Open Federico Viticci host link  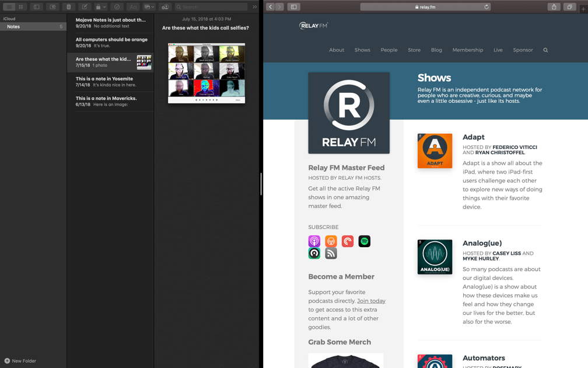pos(515,147)
